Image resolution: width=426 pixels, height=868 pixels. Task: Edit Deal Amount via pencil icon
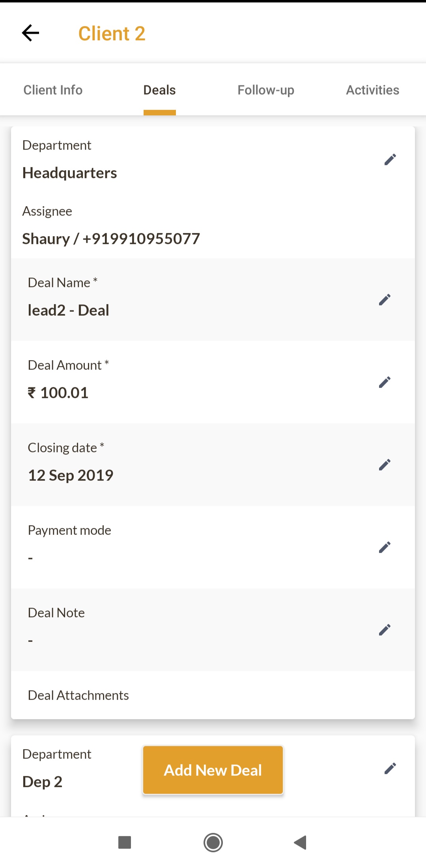pyautogui.click(x=384, y=382)
